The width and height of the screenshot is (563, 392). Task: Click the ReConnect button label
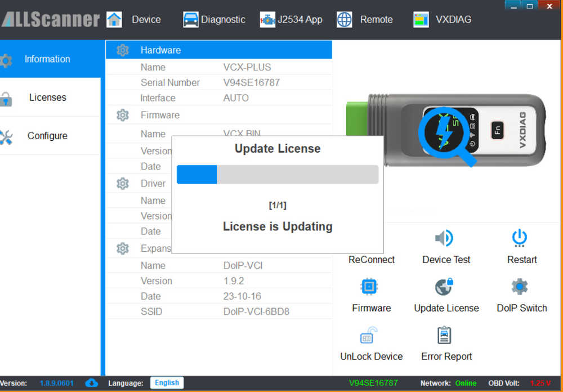point(371,260)
